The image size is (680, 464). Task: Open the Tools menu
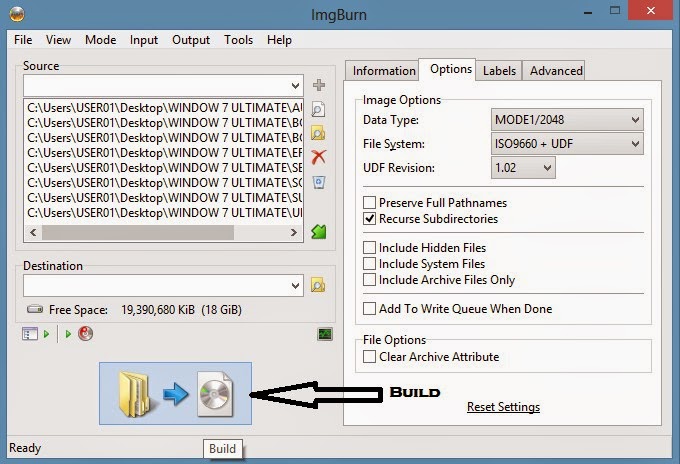(239, 40)
